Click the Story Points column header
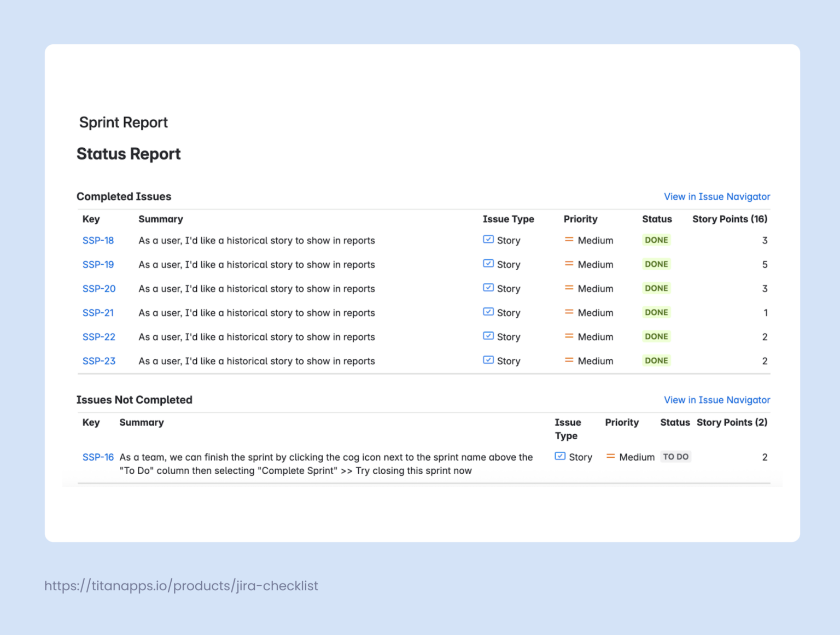840x635 pixels. point(730,219)
